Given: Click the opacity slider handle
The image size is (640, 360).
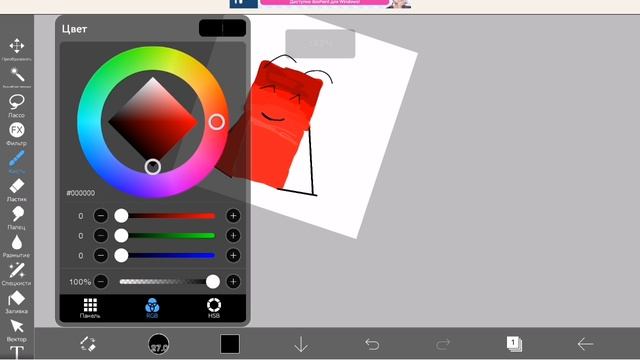Looking at the screenshot, I should tap(213, 281).
